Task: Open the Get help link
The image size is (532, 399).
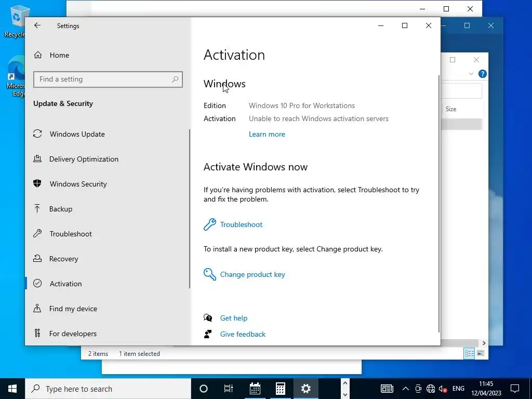Action: (x=234, y=318)
